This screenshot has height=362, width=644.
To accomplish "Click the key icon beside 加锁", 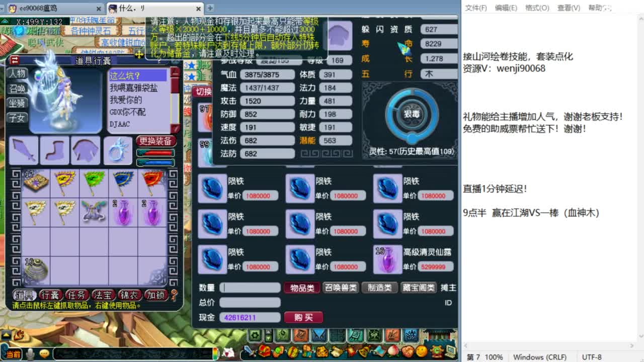I will coord(174,295).
